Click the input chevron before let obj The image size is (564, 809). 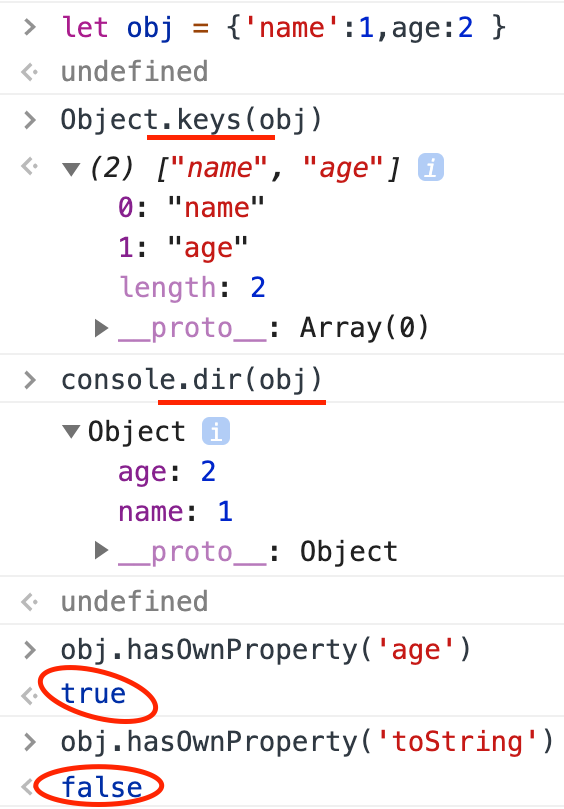(30, 27)
